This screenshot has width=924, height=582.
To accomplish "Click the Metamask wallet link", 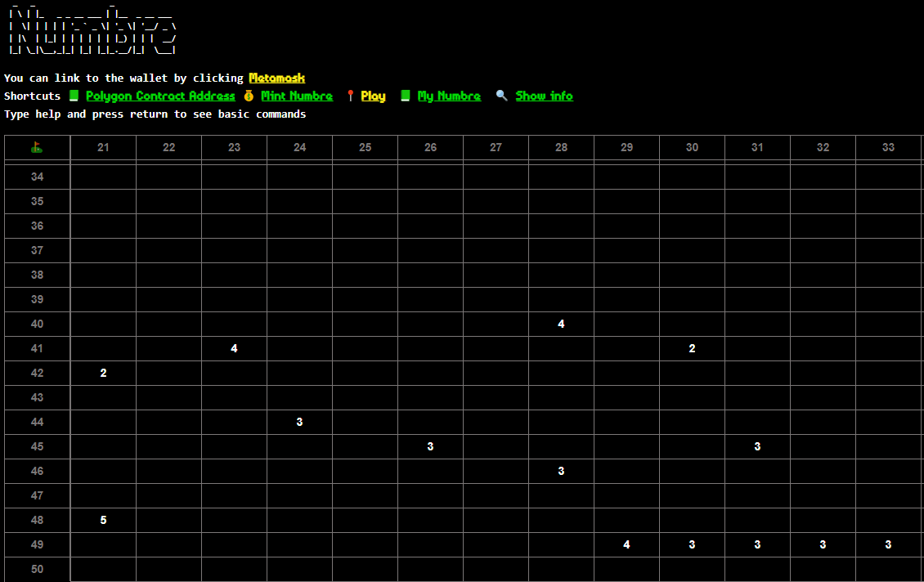I will click(x=276, y=78).
